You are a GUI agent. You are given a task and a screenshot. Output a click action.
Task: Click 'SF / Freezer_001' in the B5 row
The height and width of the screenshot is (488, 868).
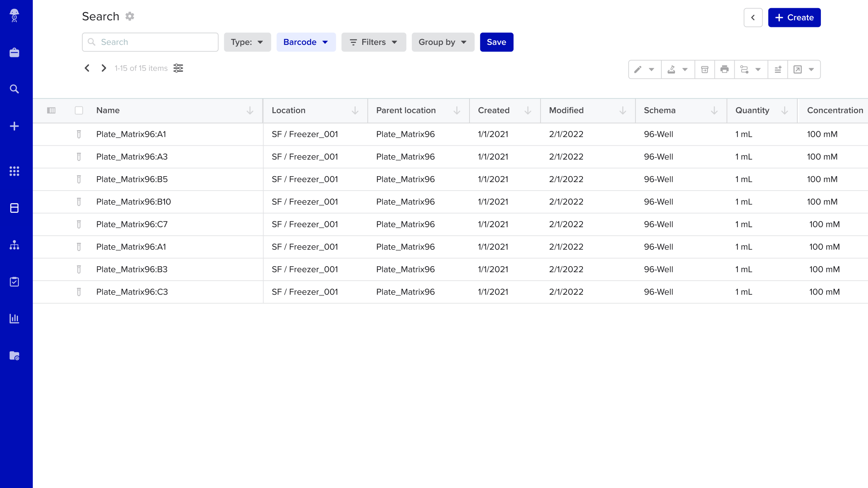pos(305,179)
